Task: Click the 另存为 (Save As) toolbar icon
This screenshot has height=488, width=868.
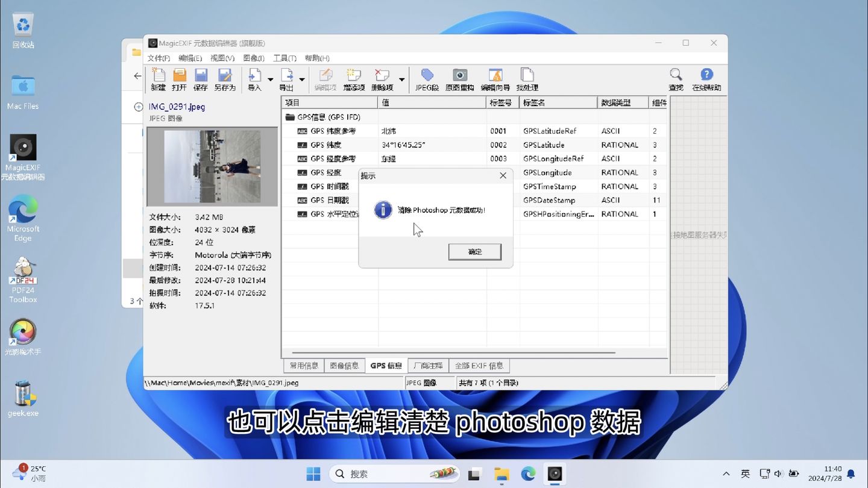Action: pyautogui.click(x=225, y=80)
